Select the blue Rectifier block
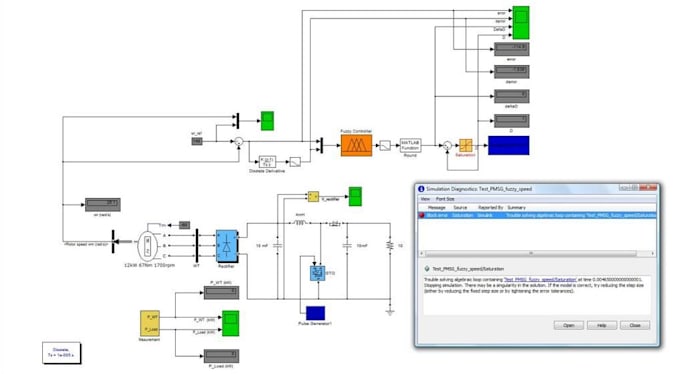Viewport: 680px width, 374px height. [226, 246]
